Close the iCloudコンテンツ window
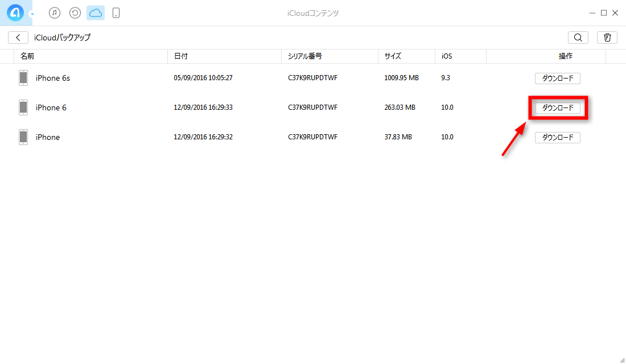 tap(615, 13)
